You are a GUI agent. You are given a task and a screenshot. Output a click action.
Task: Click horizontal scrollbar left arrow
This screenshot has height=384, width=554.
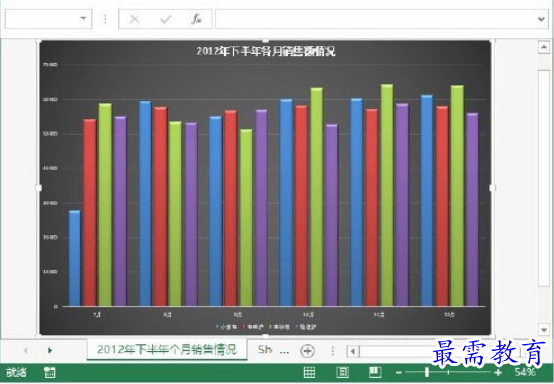(x=353, y=351)
